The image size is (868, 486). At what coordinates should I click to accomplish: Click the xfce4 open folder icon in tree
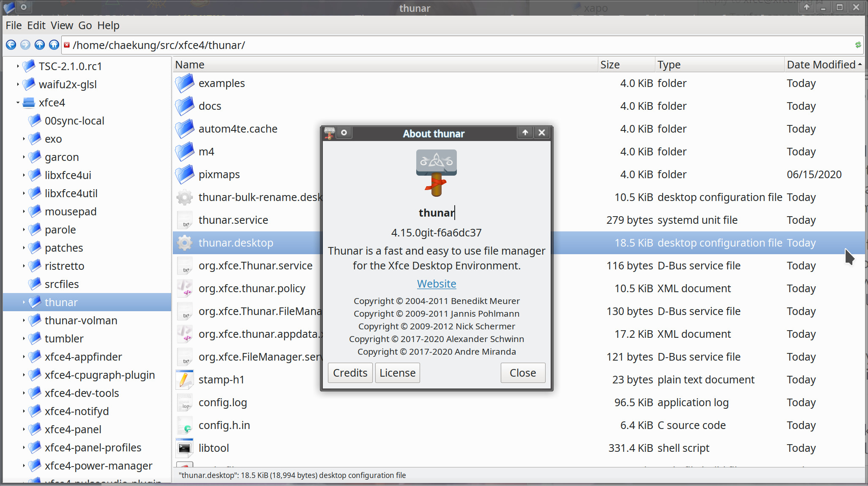29,103
